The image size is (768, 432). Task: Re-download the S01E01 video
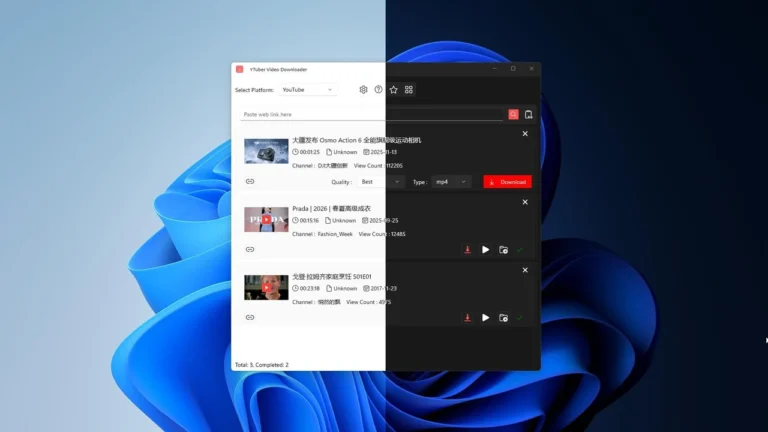point(467,318)
